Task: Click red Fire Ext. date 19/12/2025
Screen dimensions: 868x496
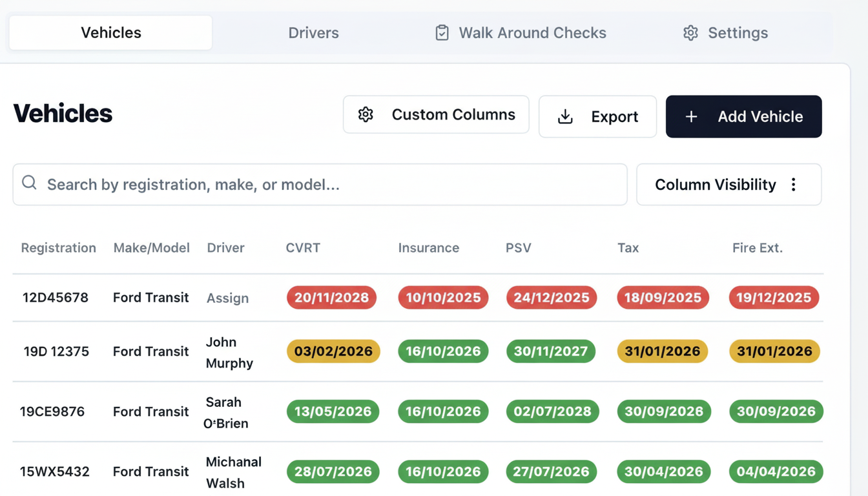Action: [774, 298]
